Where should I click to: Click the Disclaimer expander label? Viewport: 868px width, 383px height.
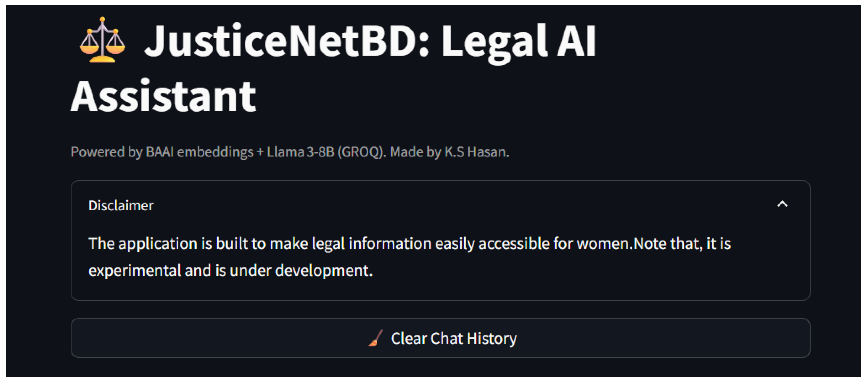pyautogui.click(x=121, y=206)
